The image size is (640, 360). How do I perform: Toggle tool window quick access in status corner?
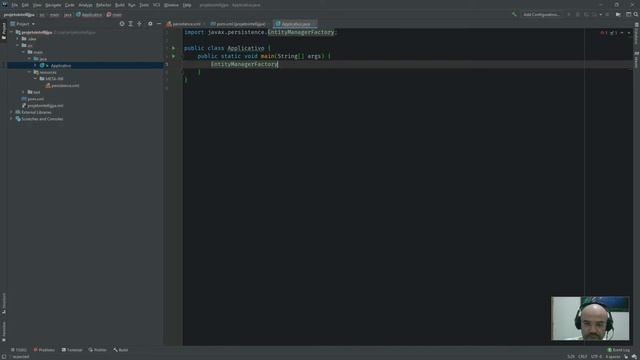[x=3, y=356]
